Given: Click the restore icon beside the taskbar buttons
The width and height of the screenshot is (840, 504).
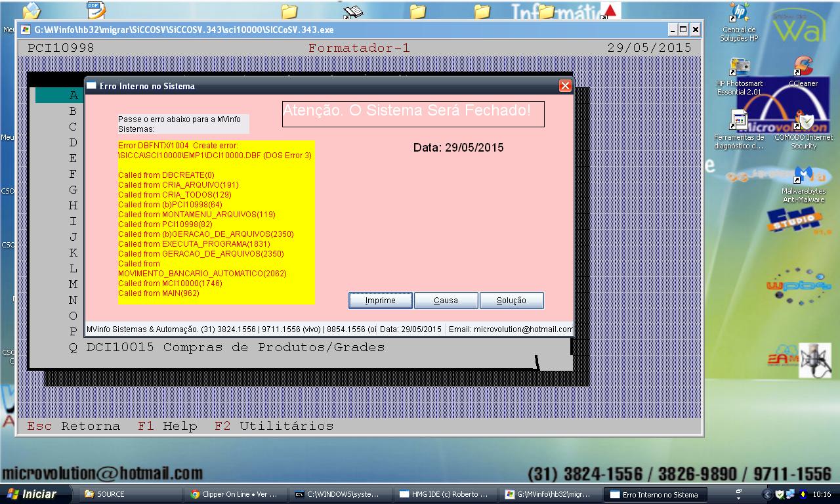Looking at the screenshot, I should [x=739, y=490].
